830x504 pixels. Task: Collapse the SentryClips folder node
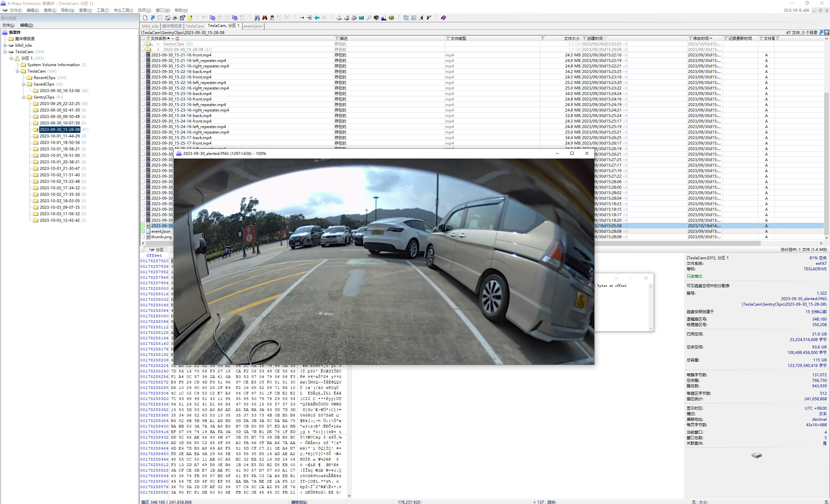click(x=24, y=97)
